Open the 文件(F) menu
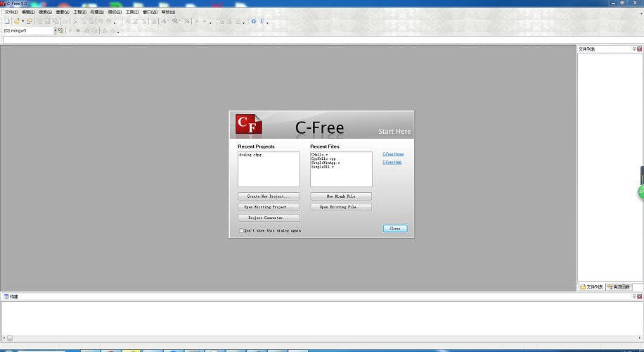The height and width of the screenshot is (352, 644). [11, 12]
